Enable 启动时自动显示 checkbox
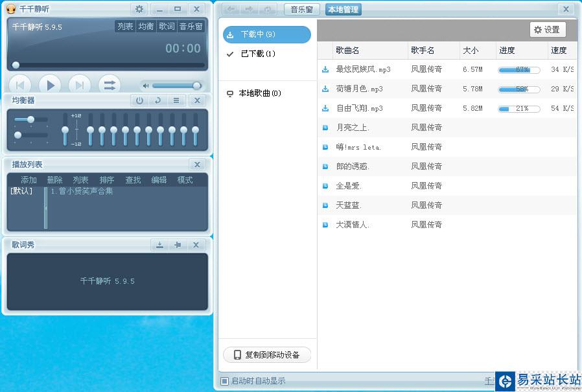This screenshot has height=392, width=582. pyautogui.click(x=224, y=381)
